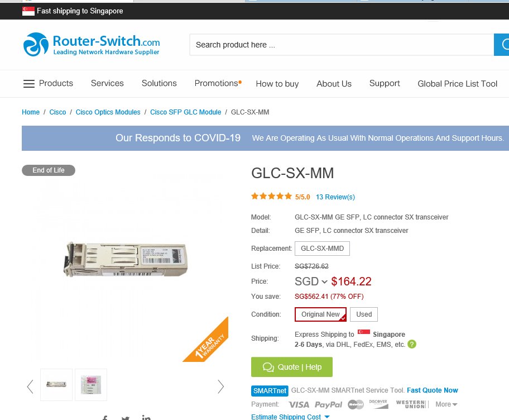The height and width of the screenshot is (420, 509).
Task: Select the pink packaging product thumbnail
Action: 91,385
